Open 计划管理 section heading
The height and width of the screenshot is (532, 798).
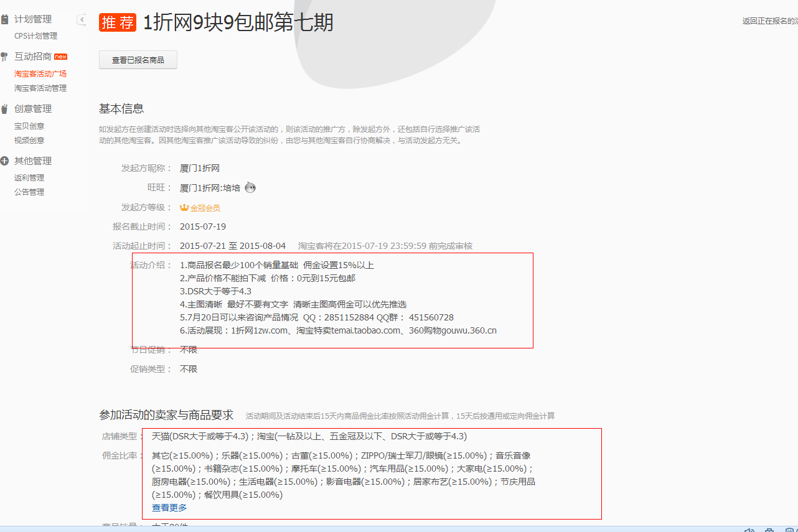pos(33,19)
